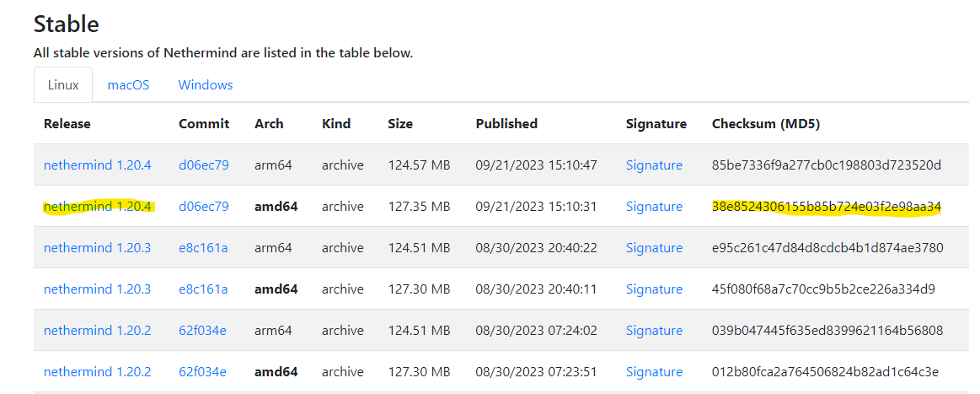Select the Linux tab

63,85
